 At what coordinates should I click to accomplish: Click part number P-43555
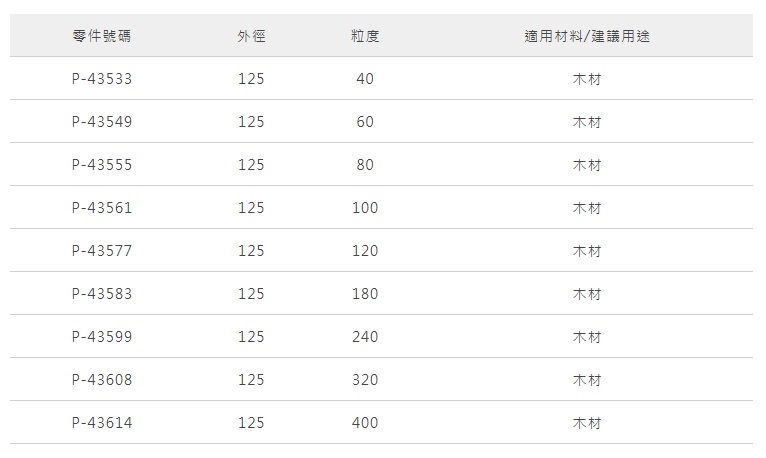click(x=102, y=165)
